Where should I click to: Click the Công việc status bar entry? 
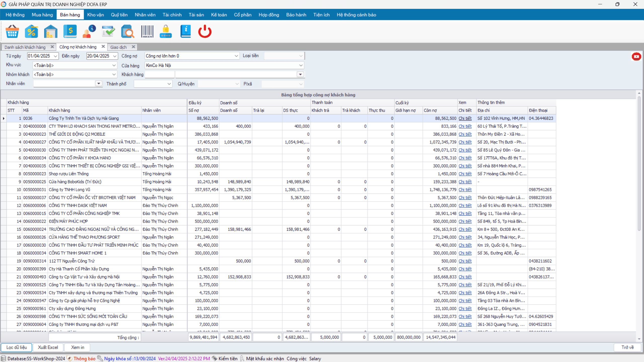296,359
